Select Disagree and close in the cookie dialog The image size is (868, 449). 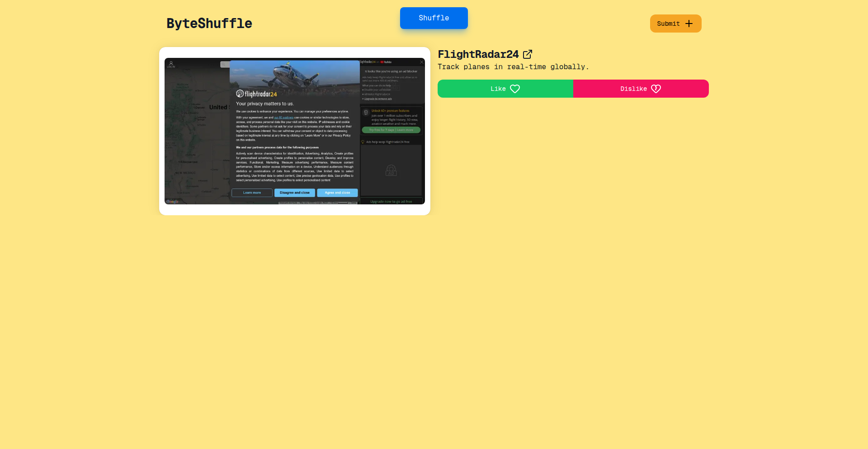(x=294, y=193)
